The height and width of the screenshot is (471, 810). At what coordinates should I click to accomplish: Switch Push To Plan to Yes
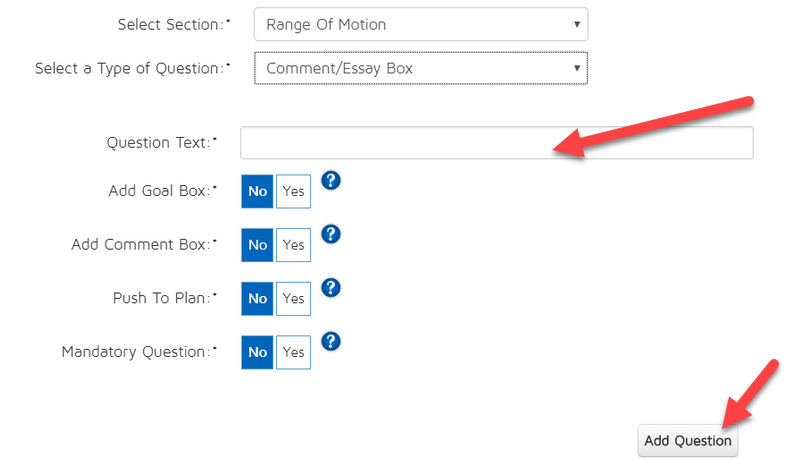293,299
